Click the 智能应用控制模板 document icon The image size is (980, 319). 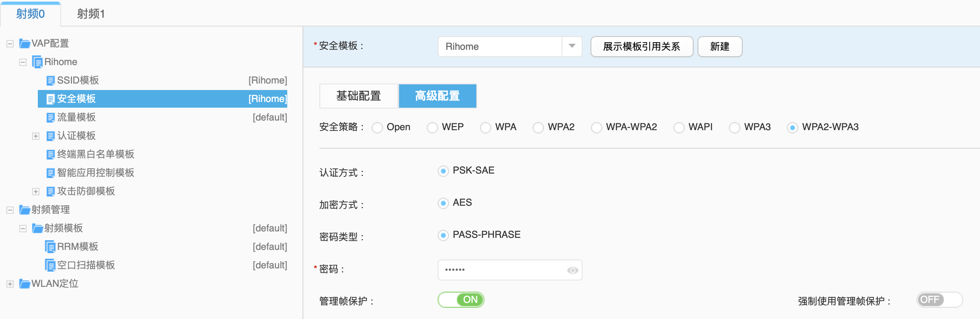[50, 173]
